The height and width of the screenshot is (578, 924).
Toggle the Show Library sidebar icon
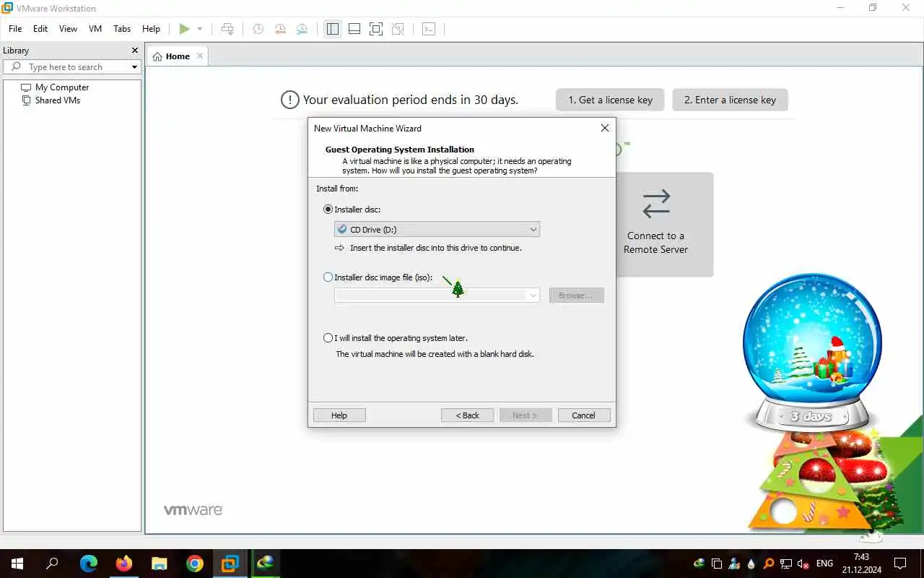[332, 29]
